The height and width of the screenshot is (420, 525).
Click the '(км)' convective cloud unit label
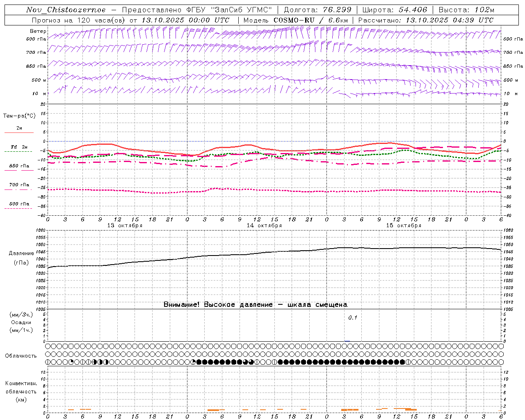(x=21, y=399)
